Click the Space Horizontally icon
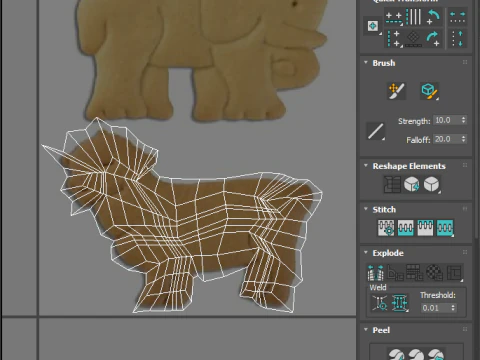 click(x=457, y=17)
